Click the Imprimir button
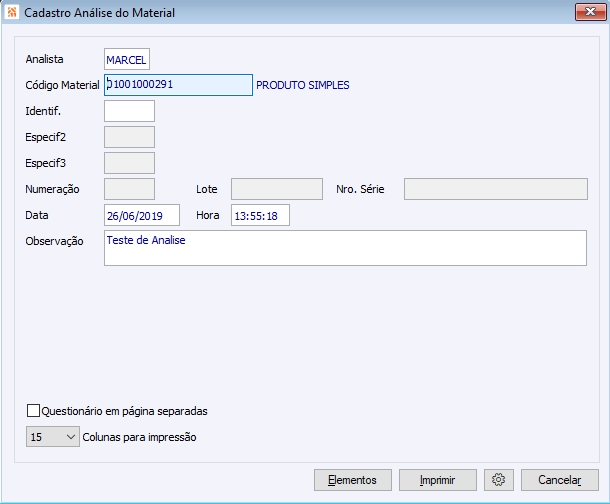Screen dimensions: 610x504 [x=438, y=480]
